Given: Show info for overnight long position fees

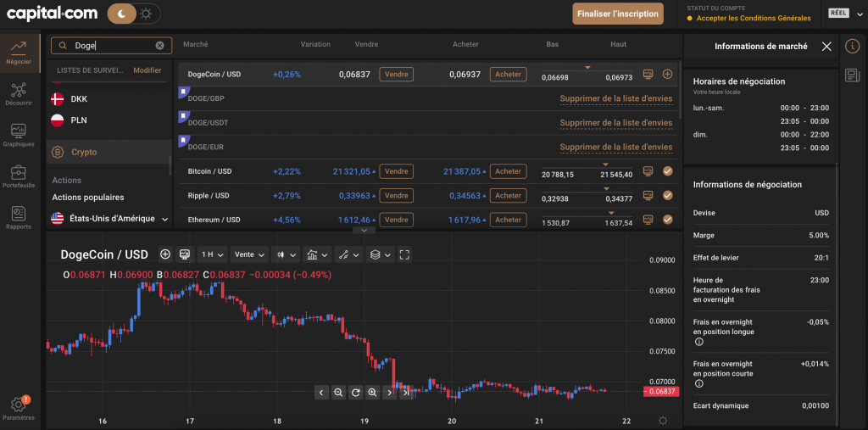Looking at the screenshot, I should coord(698,342).
